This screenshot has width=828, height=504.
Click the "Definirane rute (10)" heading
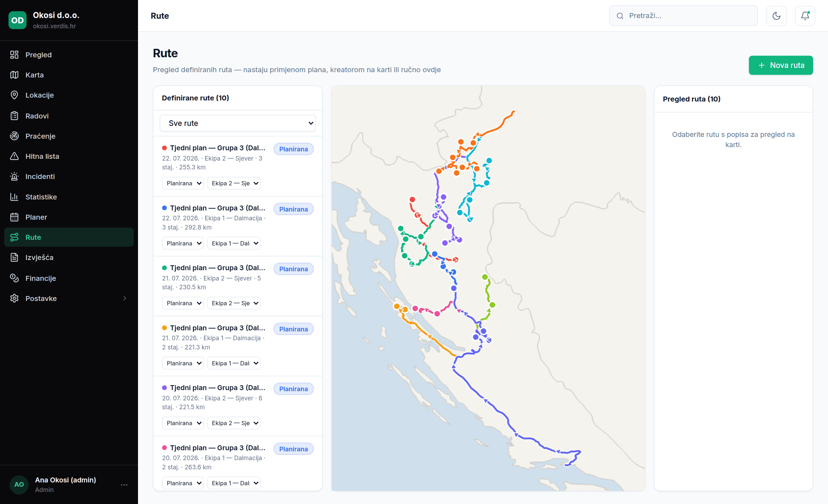(x=195, y=98)
